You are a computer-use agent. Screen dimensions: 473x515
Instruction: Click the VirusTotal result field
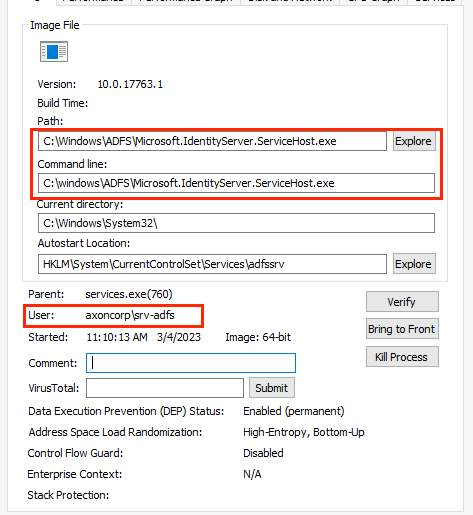[165, 388]
